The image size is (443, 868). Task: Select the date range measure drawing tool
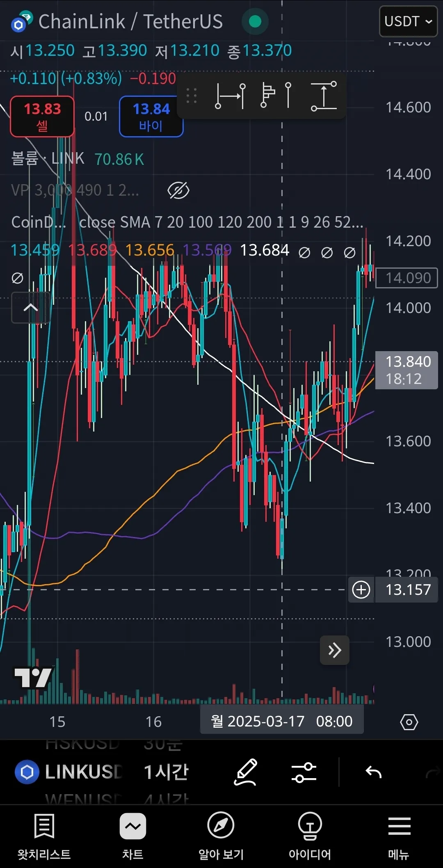click(230, 96)
